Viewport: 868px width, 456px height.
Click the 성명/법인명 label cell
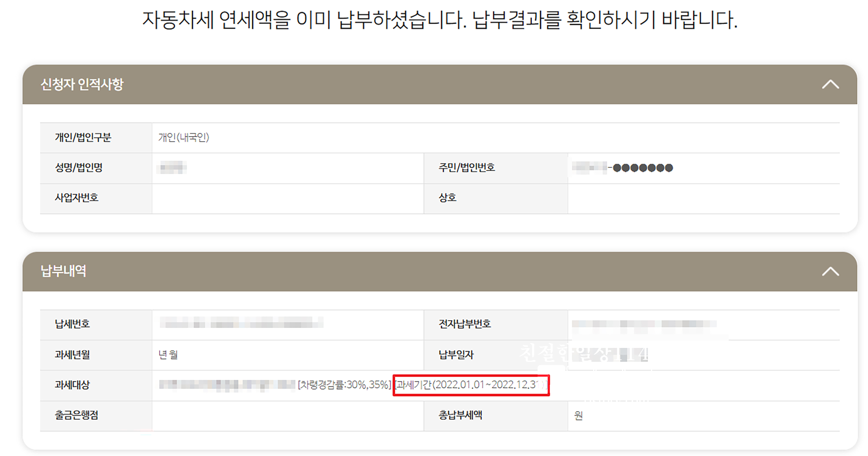click(79, 168)
